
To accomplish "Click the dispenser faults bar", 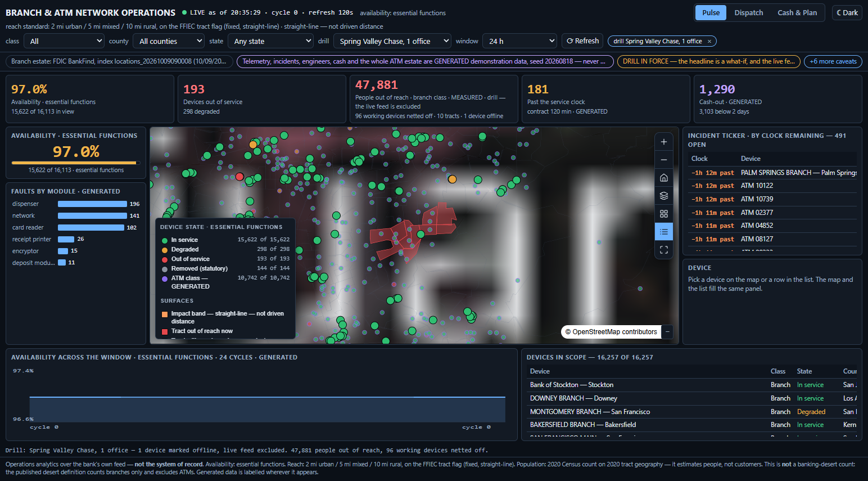I will [92, 204].
